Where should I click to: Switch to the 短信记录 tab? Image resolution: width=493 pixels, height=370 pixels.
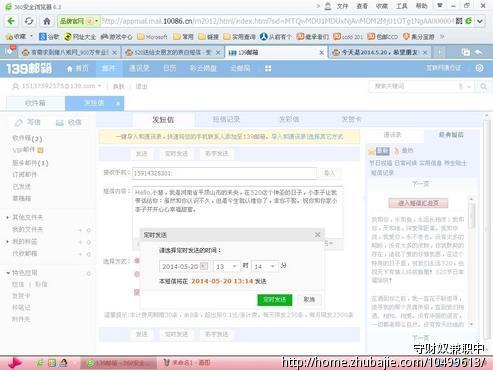(x=226, y=119)
